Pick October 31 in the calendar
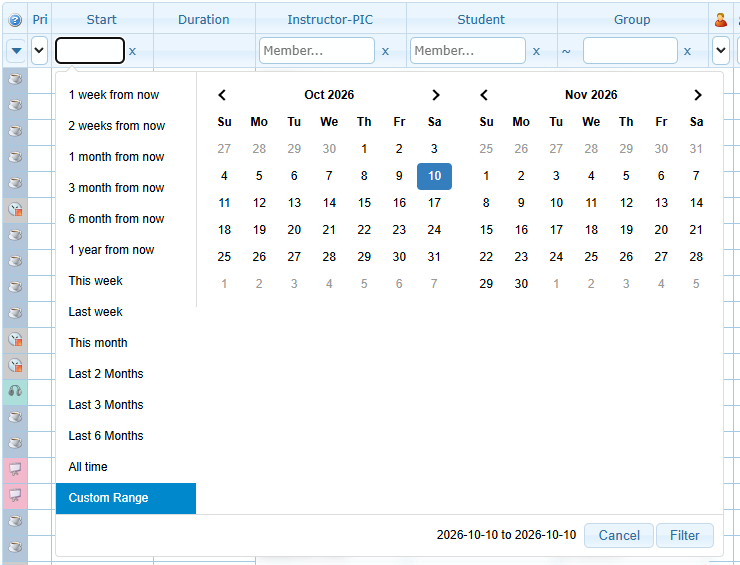The height and width of the screenshot is (565, 740). point(434,257)
